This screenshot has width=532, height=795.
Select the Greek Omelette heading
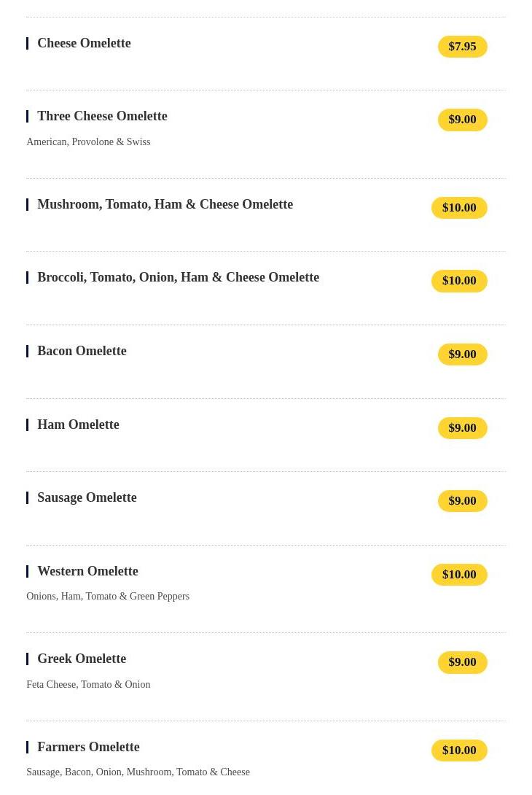pyautogui.click(x=82, y=659)
